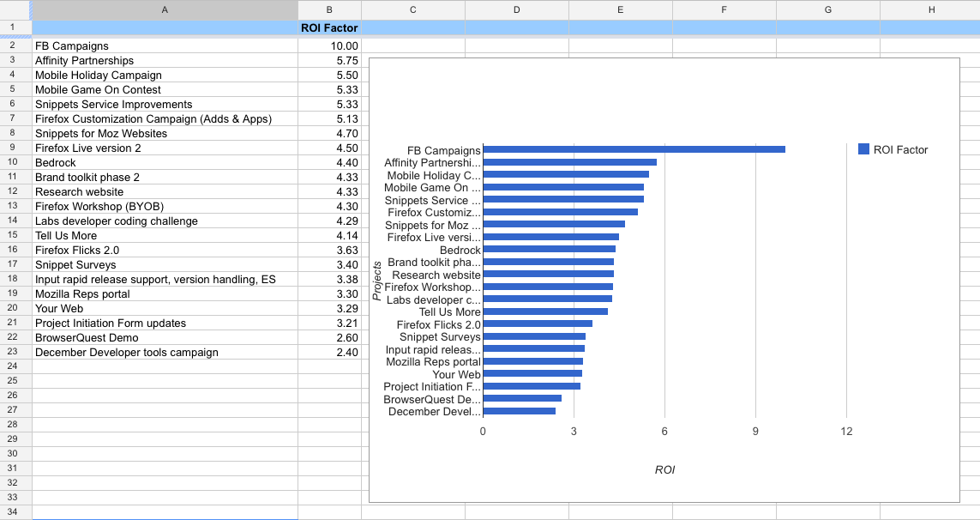Click the December Devel... bar in the chart
Image resolution: width=980 pixels, height=520 pixels.
(519, 411)
